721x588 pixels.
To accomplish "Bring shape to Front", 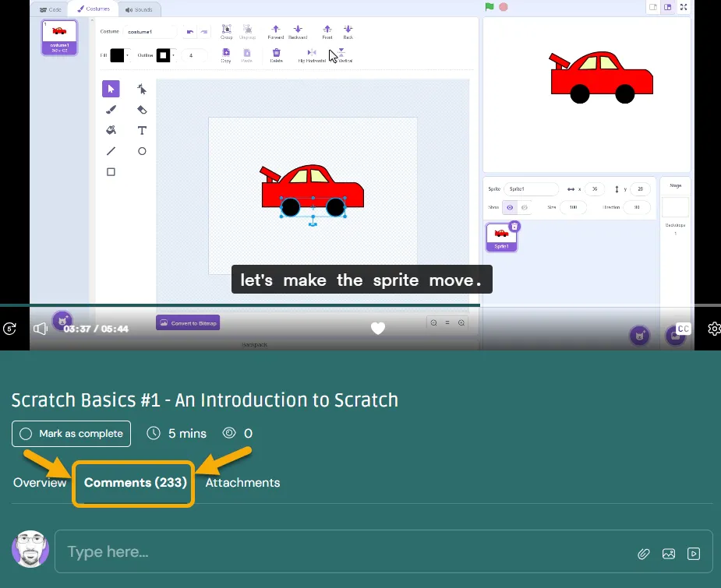I will click(327, 31).
